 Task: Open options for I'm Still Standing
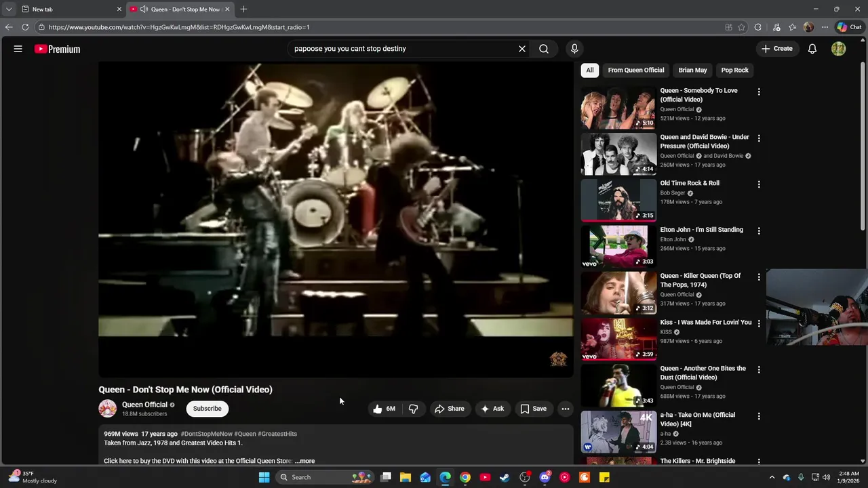pyautogui.click(x=759, y=230)
